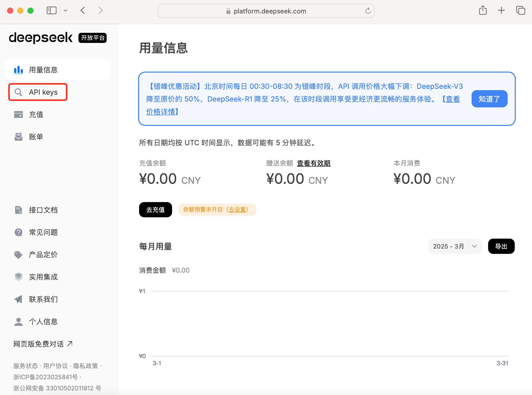Open 账单 in the sidebar
532x395 pixels.
click(x=58, y=137)
